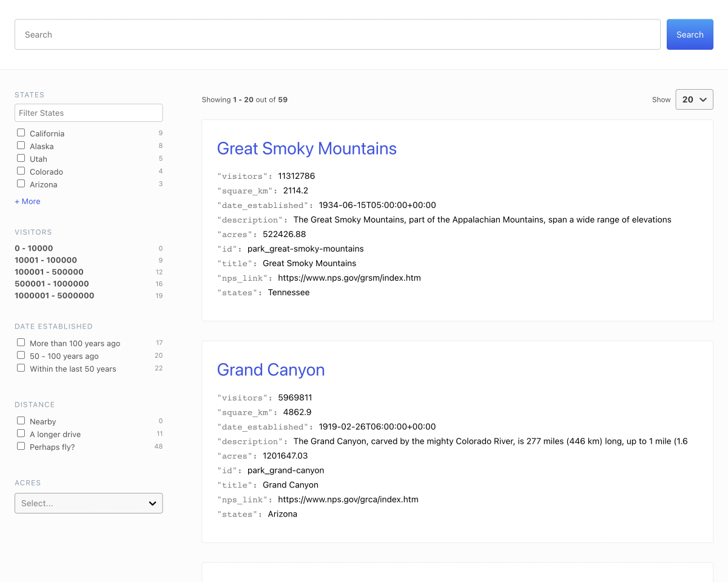Check the "Nearby" distance filter
Image resolution: width=728 pixels, height=582 pixels.
pos(21,420)
